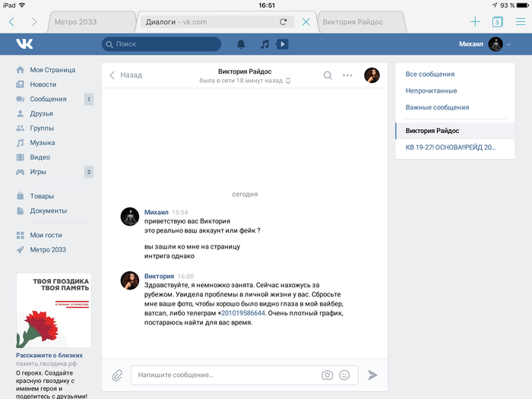The image size is (532, 399).
Task: Open the КВ 19-27 group conversation
Action: pyautogui.click(x=450, y=147)
